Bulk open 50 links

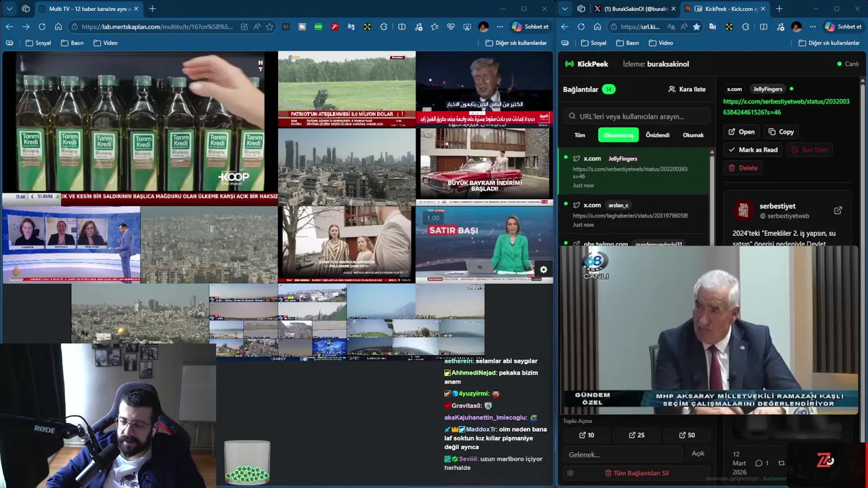687,435
